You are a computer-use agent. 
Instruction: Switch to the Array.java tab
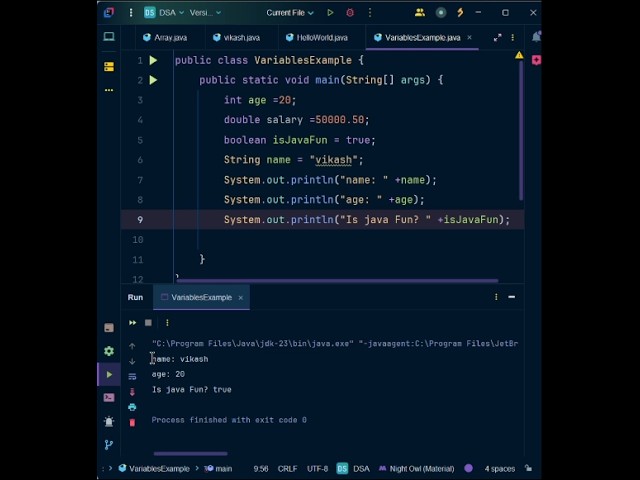[x=165, y=38]
